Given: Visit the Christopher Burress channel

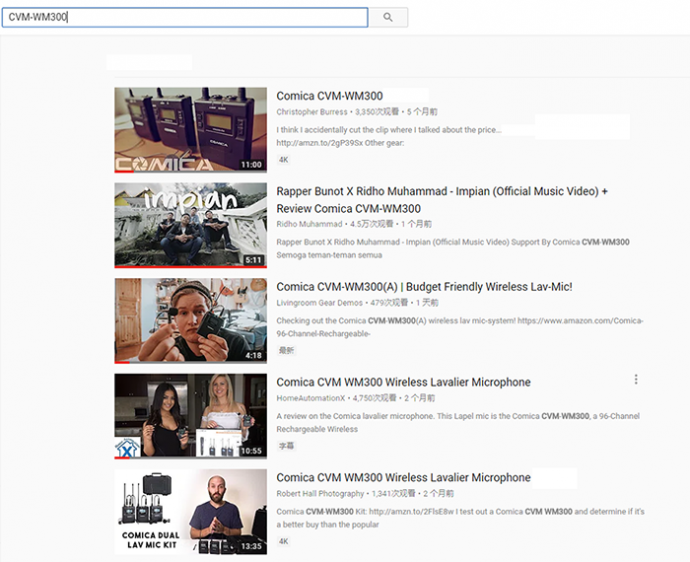Looking at the screenshot, I should pos(312,112).
